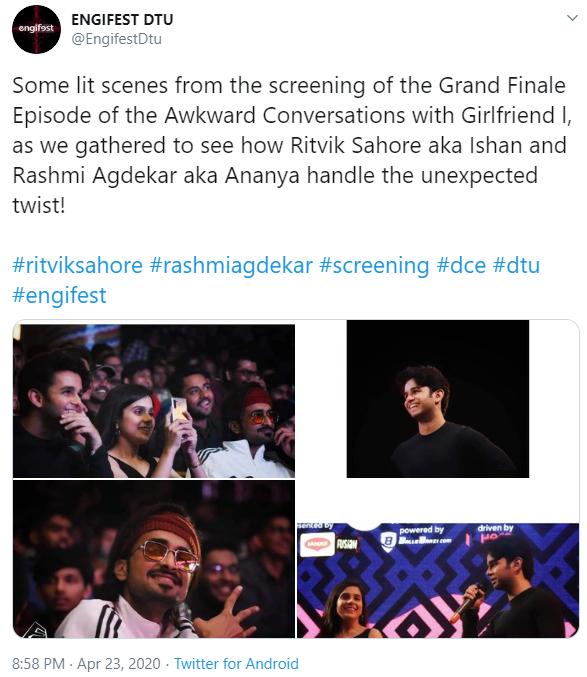The width and height of the screenshot is (587, 677).
Task: Open the #dce hashtag
Action: tap(461, 265)
